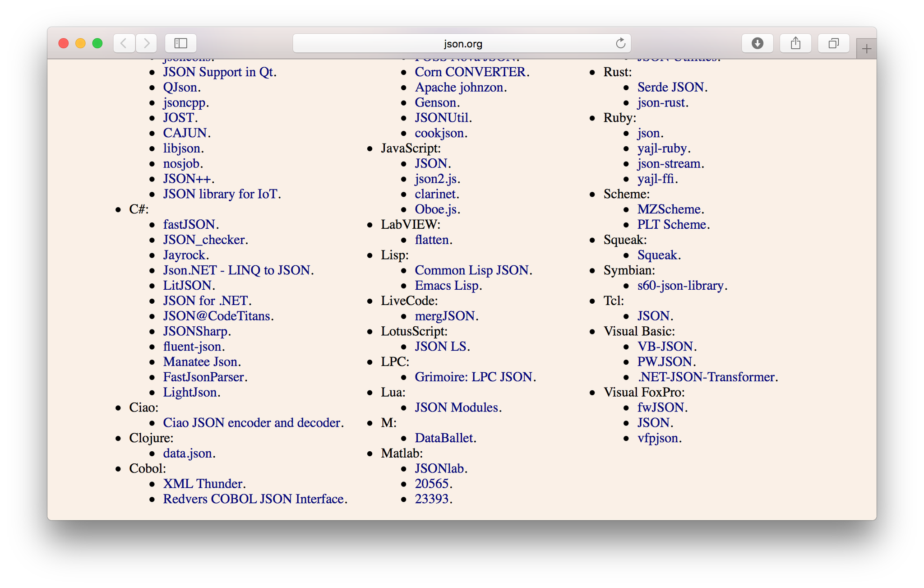The height and width of the screenshot is (588, 924).
Task: Open the JSONlab link under Matlab
Action: pyautogui.click(x=439, y=468)
